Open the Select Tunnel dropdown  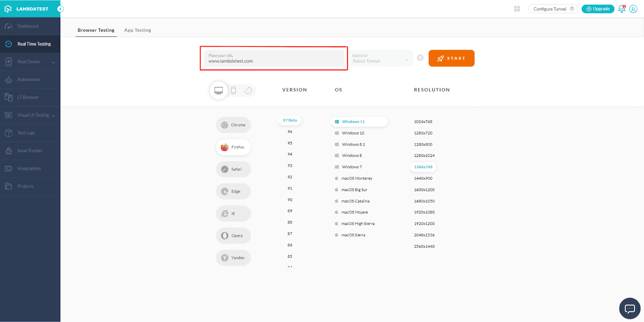coord(381,58)
